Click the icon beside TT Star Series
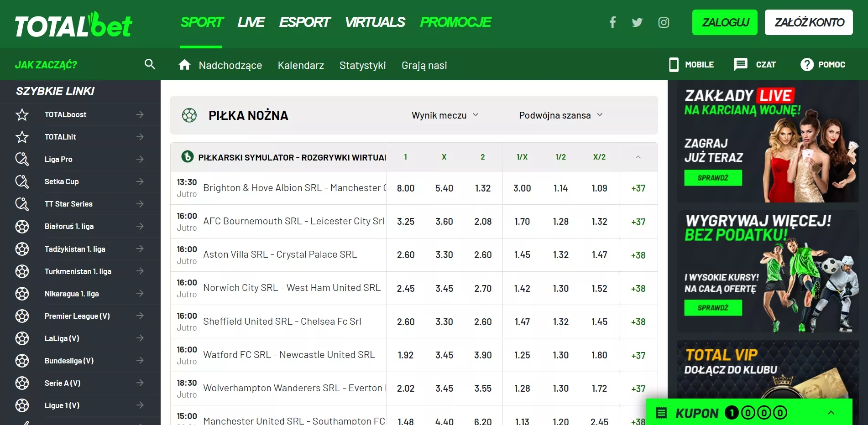This screenshot has height=425, width=868. pos(22,204)
